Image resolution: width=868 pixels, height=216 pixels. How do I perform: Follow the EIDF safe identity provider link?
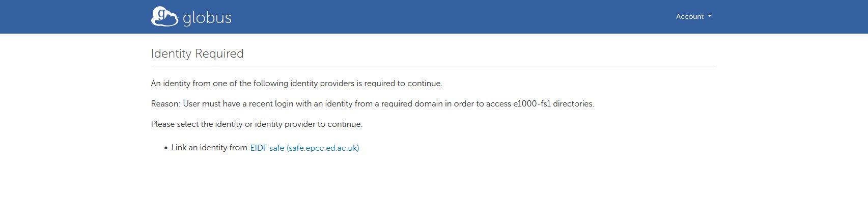tap(304, 148)
